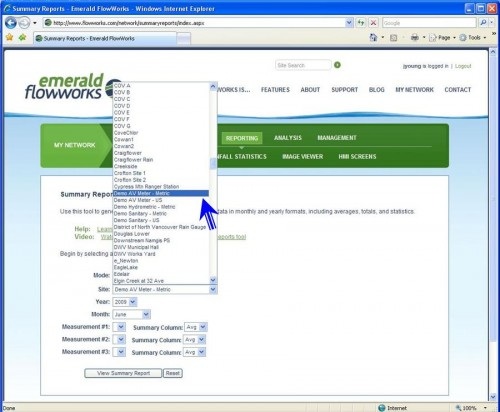Open the Measurement #2 dropdown
The height and width of the screenshot is (412, 500).
pyautogui.click(x=119, y=340)
